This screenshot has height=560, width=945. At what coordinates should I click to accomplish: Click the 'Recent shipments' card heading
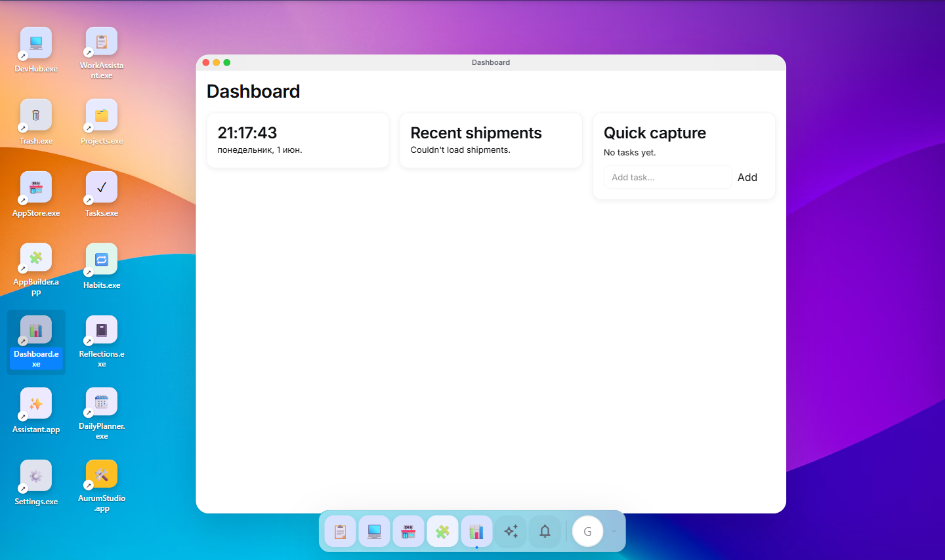click(476, 133)
